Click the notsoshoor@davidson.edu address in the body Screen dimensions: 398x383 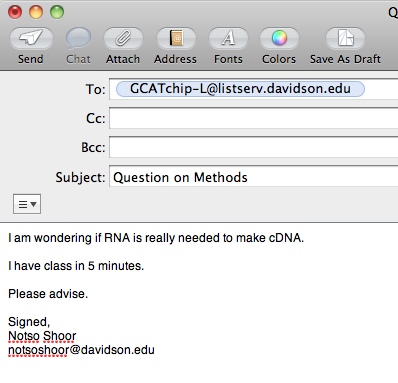[81, 350]
